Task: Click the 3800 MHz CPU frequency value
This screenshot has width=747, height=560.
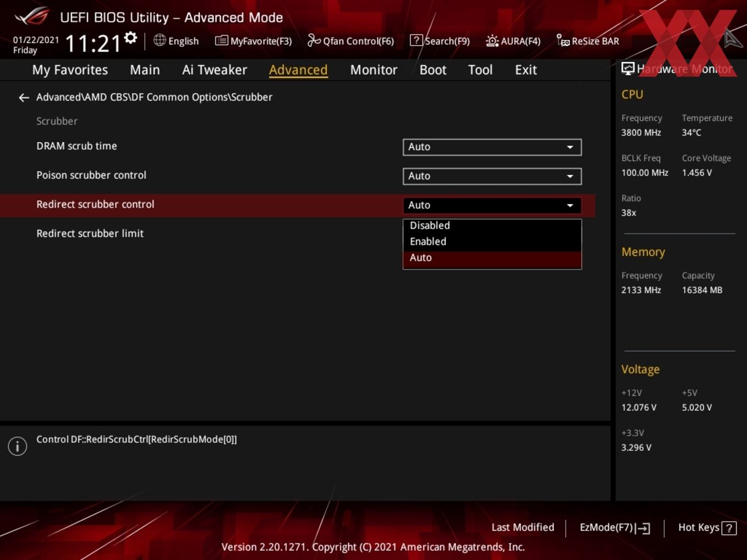Action: point(641,133)
